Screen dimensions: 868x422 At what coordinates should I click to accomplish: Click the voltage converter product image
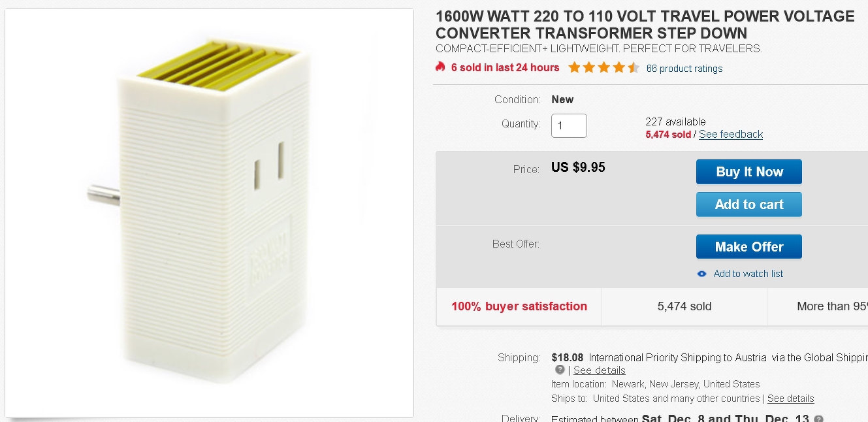pyautogui.click(x=209, y=213)
